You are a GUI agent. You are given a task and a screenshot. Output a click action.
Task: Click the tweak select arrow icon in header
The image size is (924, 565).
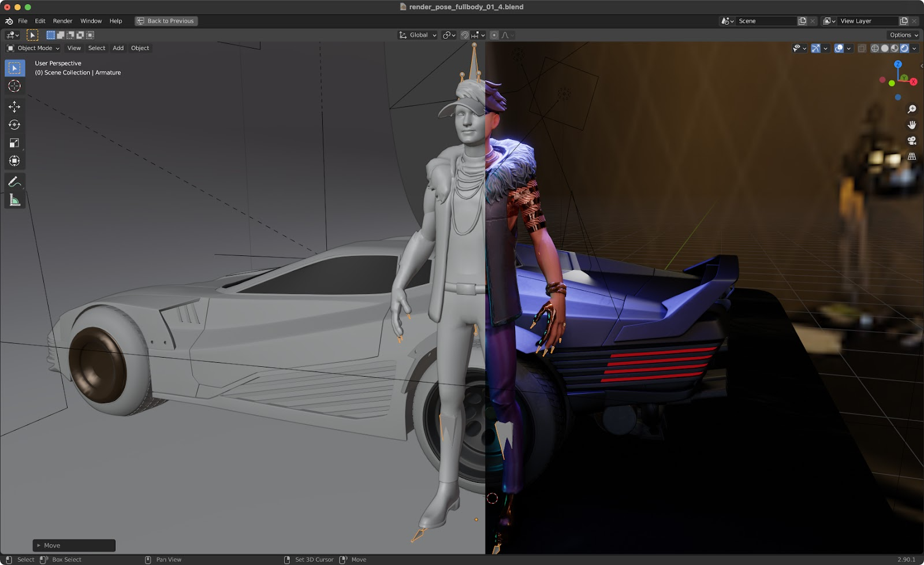pyautogui.click(x=32, y=35)
